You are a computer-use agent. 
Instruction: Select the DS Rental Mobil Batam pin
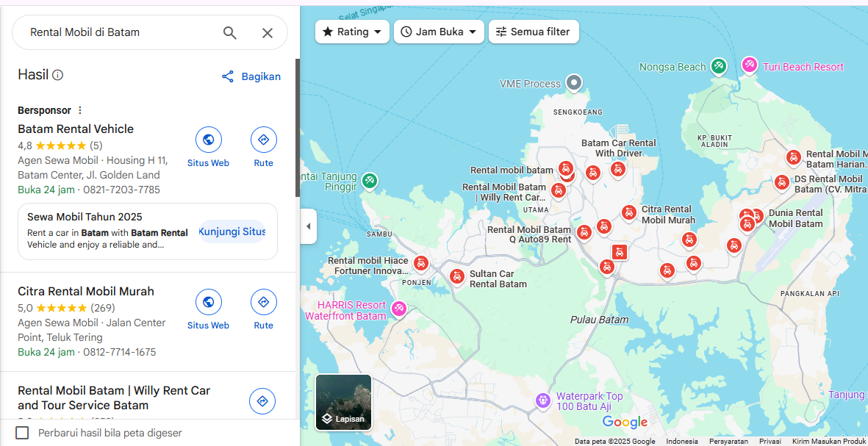[782, 182]
